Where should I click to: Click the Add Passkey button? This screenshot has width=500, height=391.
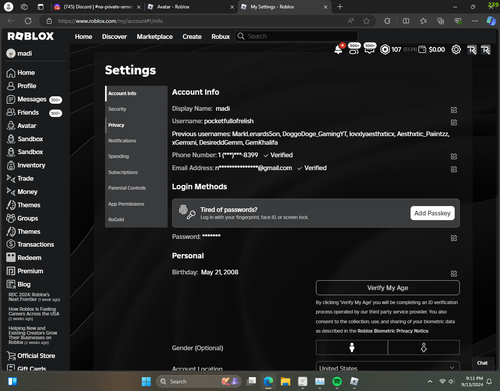tap(432, 213)
